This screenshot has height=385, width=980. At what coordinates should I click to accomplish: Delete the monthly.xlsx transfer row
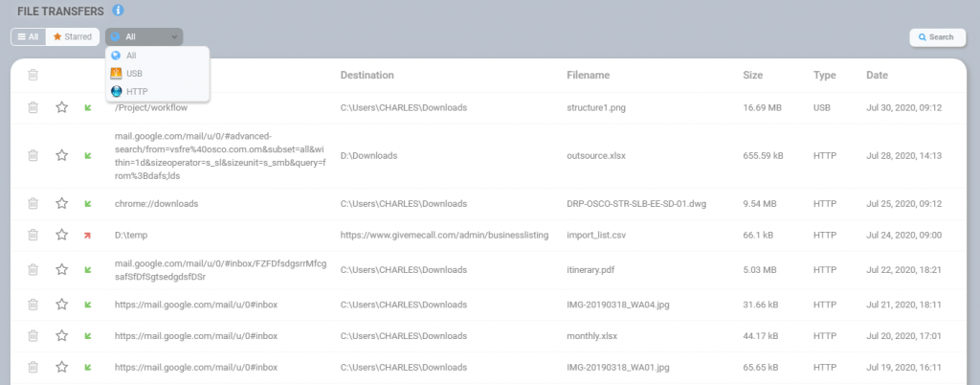point(33,336)
